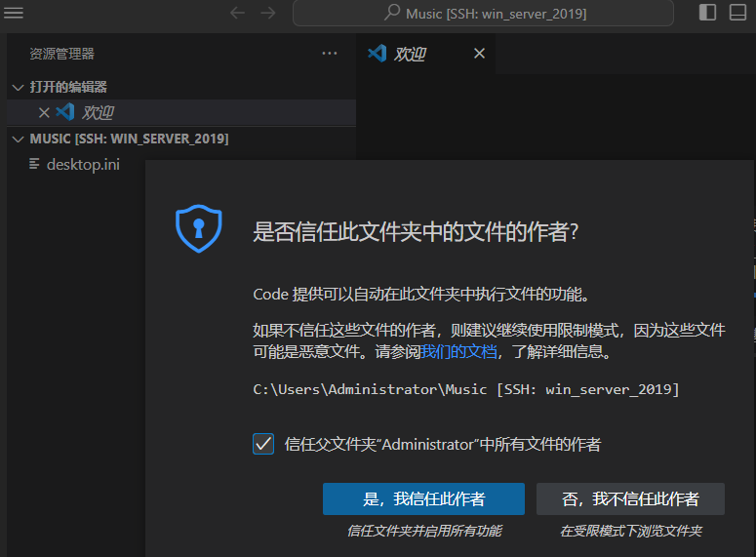Toggle the bottom panel layout icon

737,13
